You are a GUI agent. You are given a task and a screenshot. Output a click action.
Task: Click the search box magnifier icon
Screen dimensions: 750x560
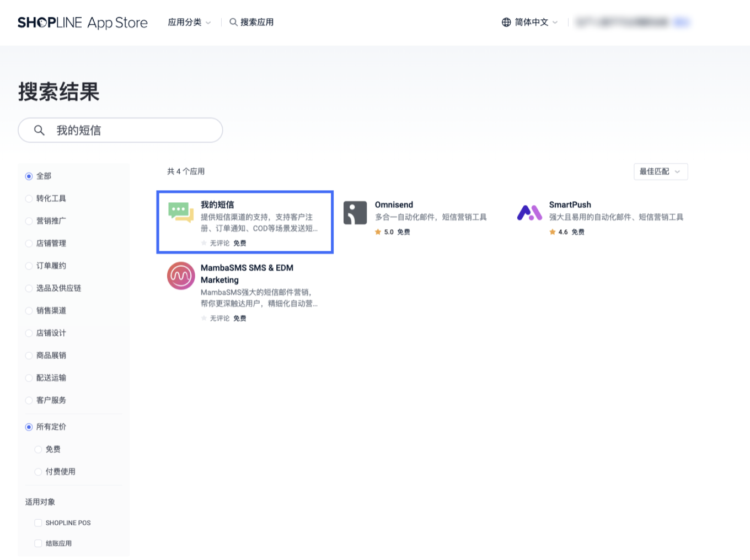(39, 130)
